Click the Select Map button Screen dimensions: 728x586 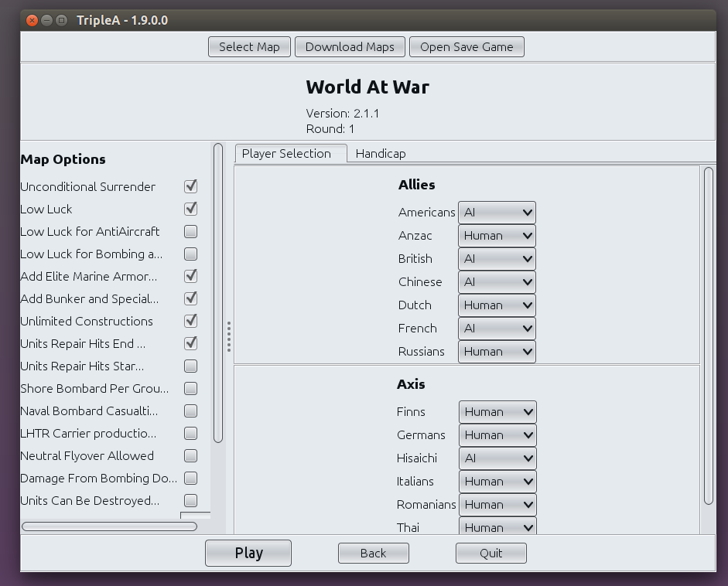[x=249, y=47]
